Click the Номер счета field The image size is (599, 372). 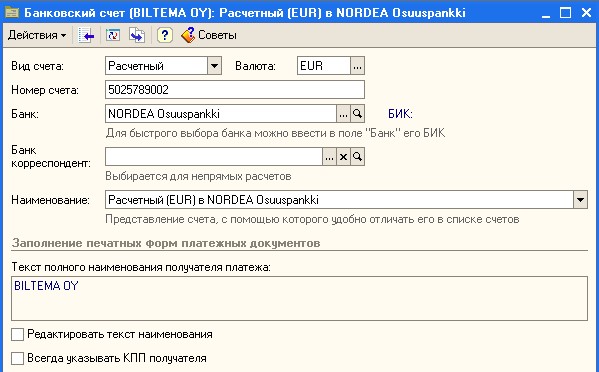point(235,90)
